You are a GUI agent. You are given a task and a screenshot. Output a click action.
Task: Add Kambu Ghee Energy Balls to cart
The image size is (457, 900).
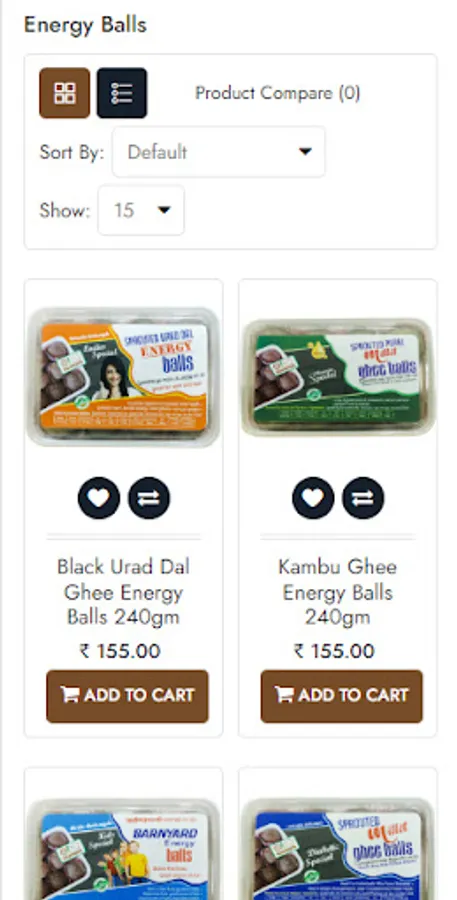click(x=342, y=696)
